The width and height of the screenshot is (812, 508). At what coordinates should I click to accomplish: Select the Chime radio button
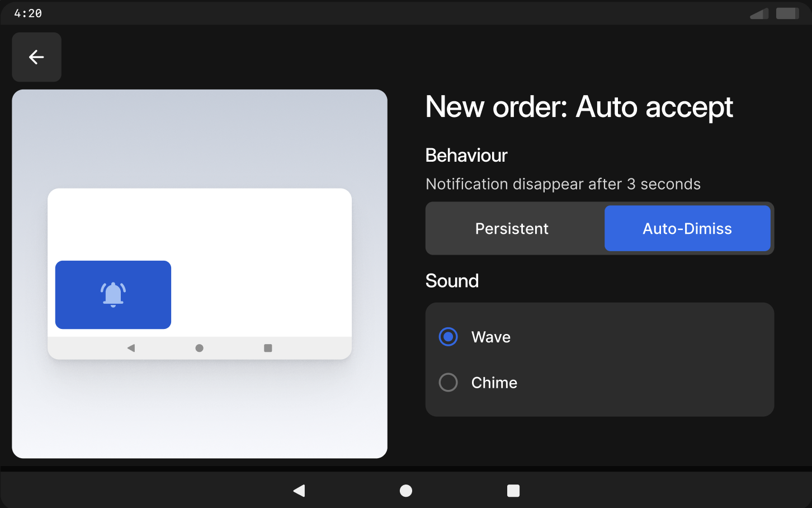click(448, 383)
